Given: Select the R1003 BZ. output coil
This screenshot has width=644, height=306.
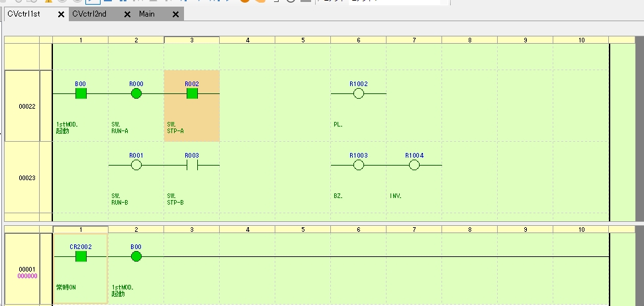Looking at the screenshot, I should tap(359, 166).
